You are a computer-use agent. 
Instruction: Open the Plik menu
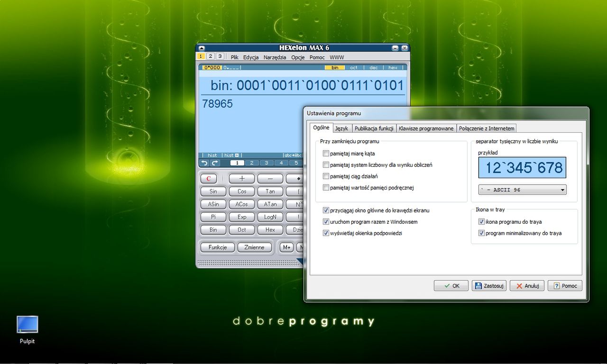[235, 57]
